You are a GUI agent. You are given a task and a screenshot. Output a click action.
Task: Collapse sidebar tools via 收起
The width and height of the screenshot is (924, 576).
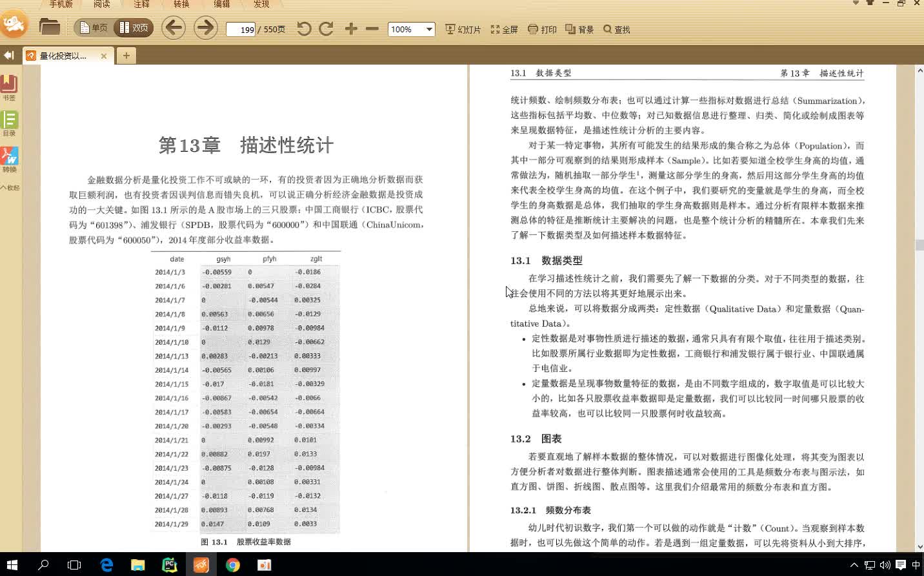tap(10, 187)
